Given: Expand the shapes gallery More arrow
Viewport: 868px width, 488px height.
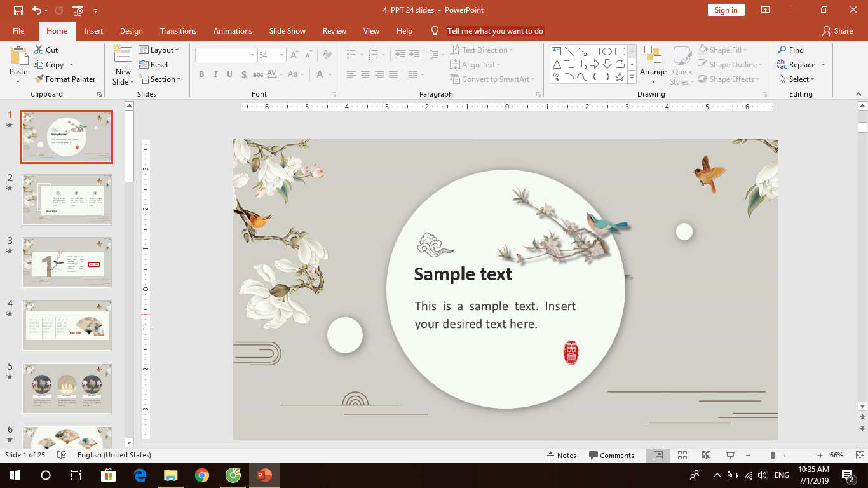Looking at the screenshot, I should click(632, 78).
